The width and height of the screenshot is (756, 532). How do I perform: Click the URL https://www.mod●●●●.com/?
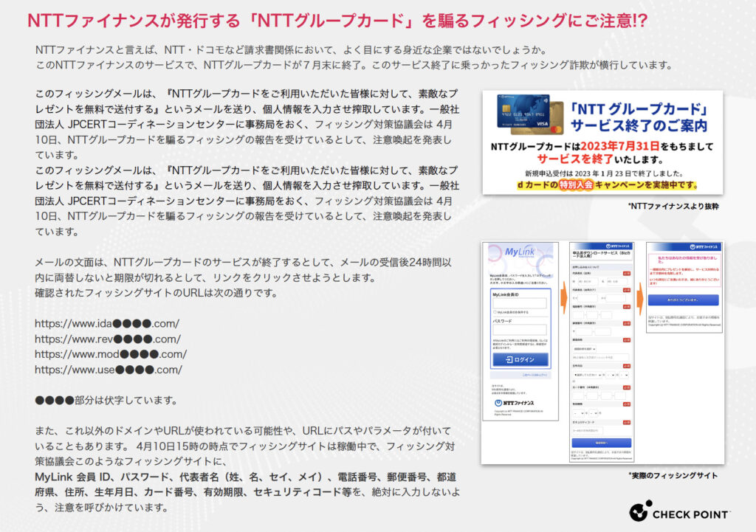[111, 354]
